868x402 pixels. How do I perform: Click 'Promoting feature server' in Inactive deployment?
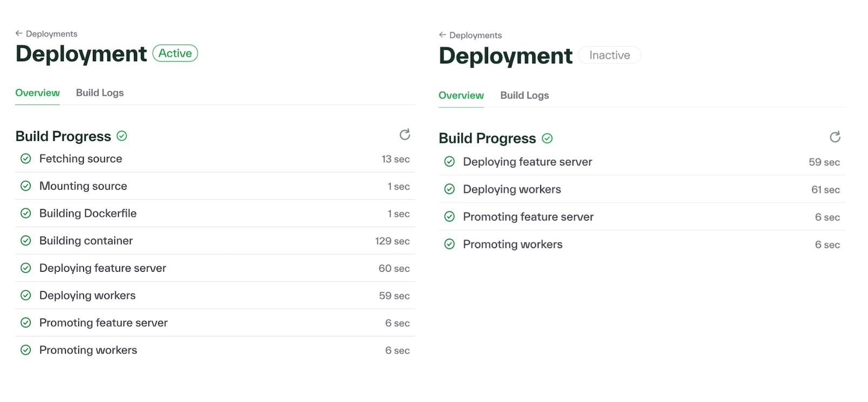[x=528, y=217]
